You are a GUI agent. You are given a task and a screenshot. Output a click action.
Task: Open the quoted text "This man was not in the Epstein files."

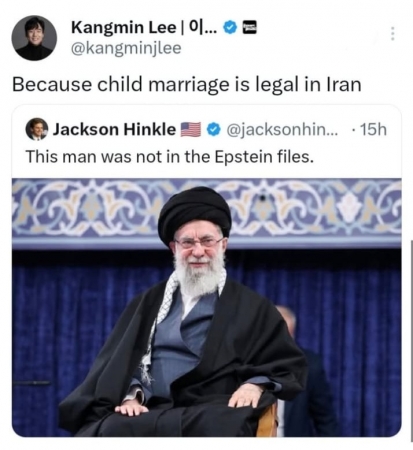coord(170,157)
